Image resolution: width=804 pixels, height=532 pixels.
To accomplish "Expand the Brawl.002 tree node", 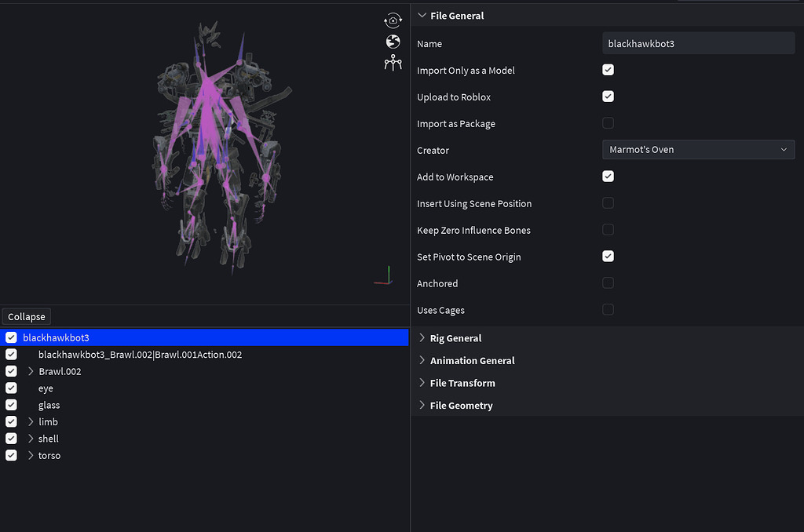I will point(31,371).
